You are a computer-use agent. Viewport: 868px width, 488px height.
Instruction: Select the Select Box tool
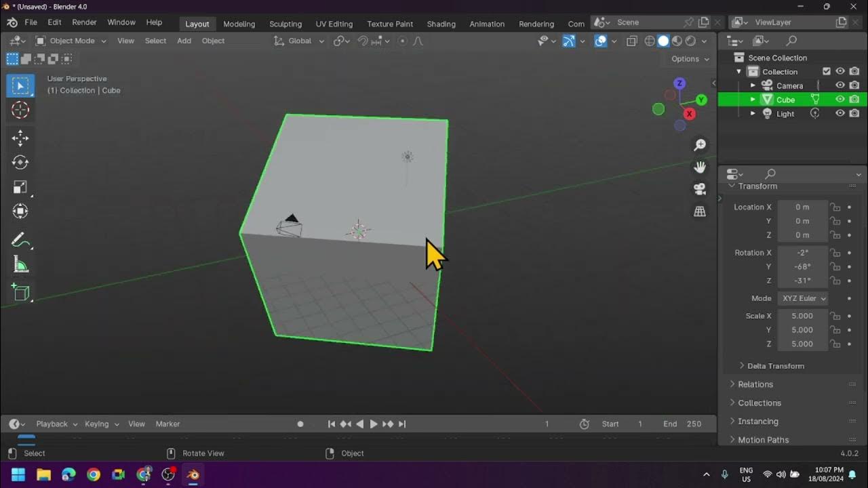click(x=20, y=86)
